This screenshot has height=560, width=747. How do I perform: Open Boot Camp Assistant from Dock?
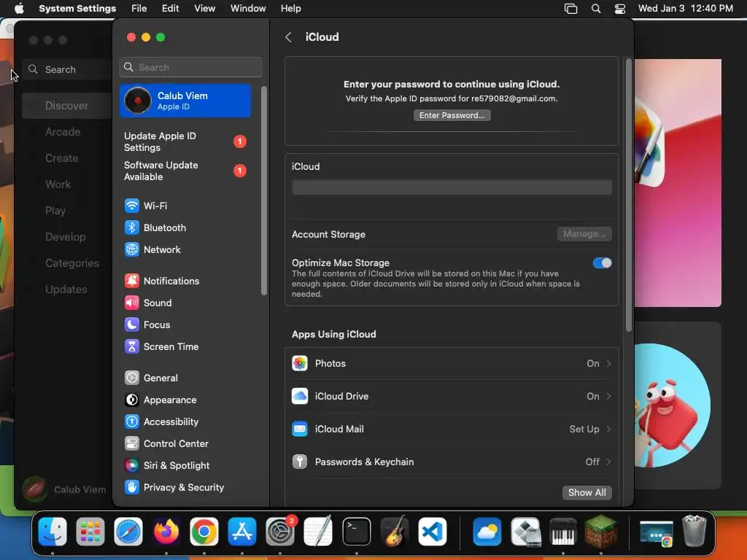[525, 532]
